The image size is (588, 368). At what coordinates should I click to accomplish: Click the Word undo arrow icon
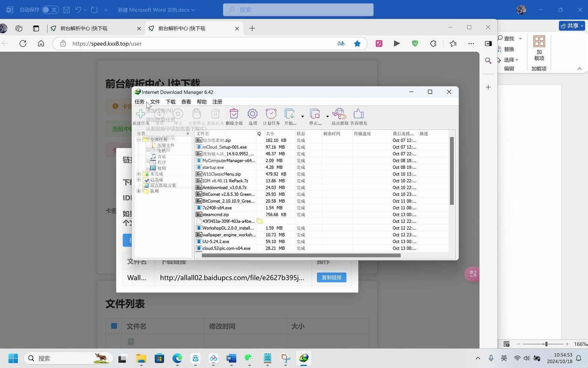tap(78, 10)
